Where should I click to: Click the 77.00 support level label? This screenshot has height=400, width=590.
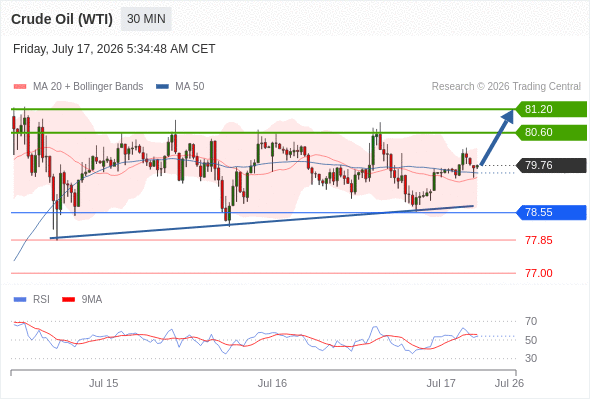pyautogui.click(x=539, y=273)
